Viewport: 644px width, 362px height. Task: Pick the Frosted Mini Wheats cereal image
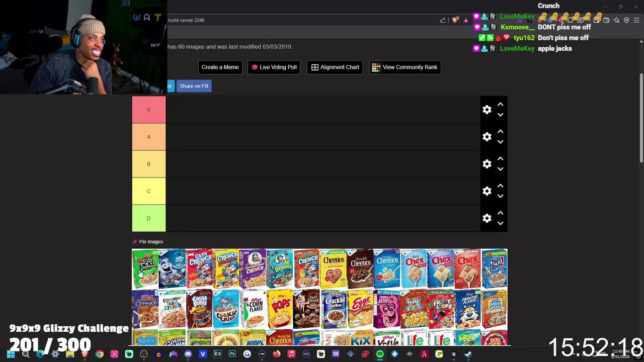pyautogui.click(x=494, y=309)
